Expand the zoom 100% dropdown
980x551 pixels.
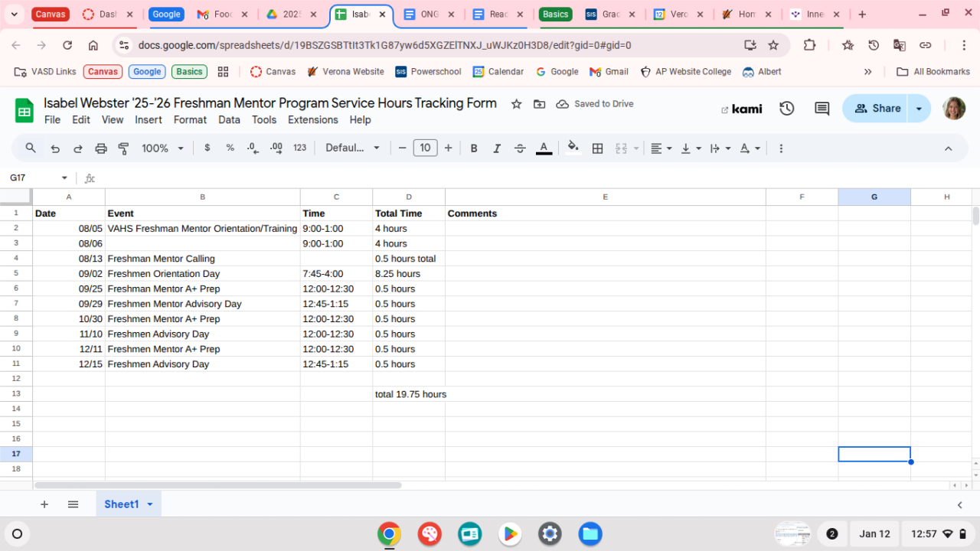[x=163, y=148]
